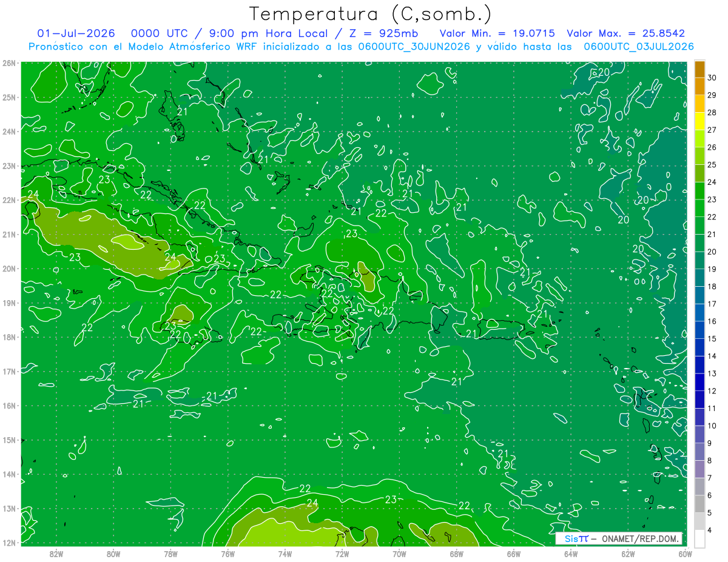728x562 pixels.
Task: Click the 'ONAMET/REP.DOM.' credit label
Action: [641, 538]
